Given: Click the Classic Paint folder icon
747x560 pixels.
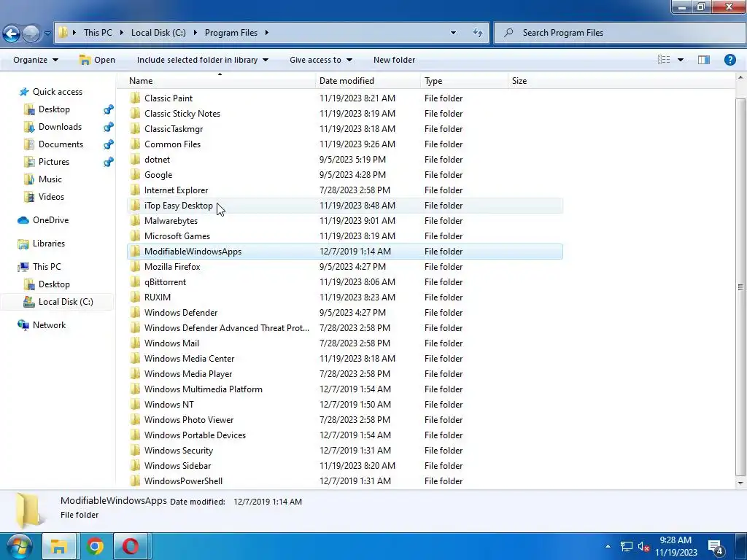Looking at the screenshot, I should 135,98.
